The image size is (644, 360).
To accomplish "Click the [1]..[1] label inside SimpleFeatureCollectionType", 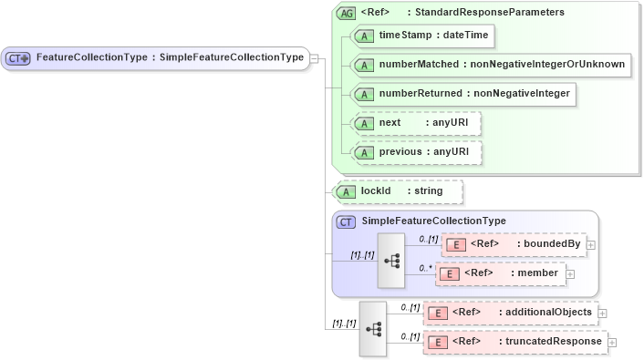I will [x=362, y=255].
